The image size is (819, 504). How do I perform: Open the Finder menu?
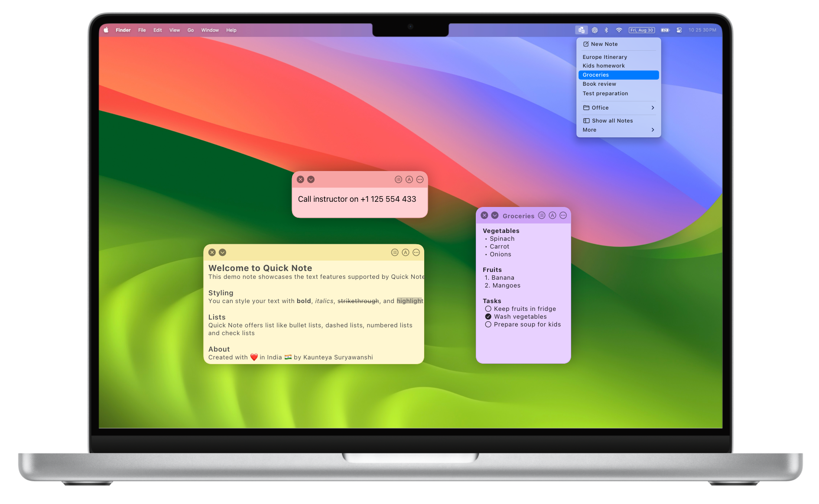click(x=123, y=30)
